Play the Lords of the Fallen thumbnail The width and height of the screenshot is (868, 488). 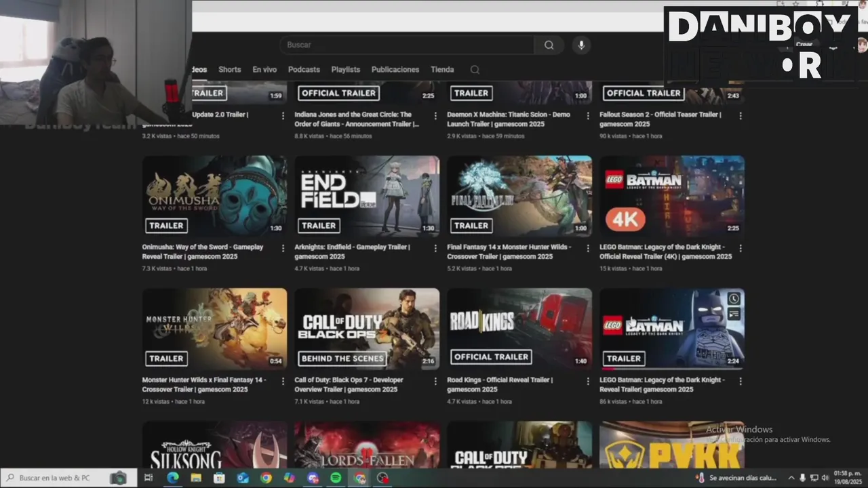[367, 445]
